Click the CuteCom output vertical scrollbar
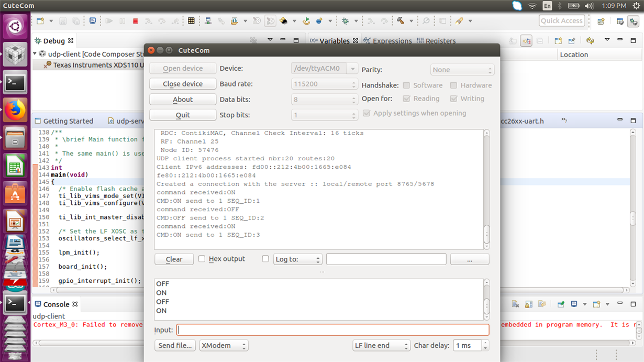The height and width of the screenshot is (362, 644). coord(486,189)
